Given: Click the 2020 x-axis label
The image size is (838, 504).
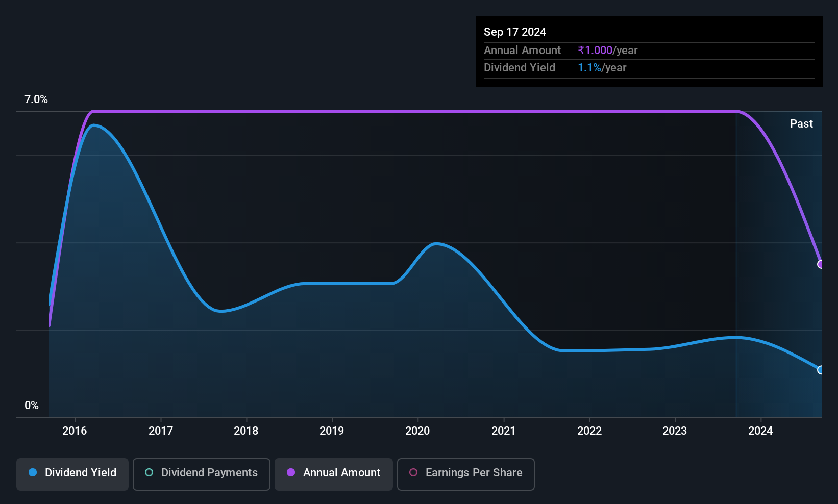Looking at the screenshot, I should tap(417, 431).
